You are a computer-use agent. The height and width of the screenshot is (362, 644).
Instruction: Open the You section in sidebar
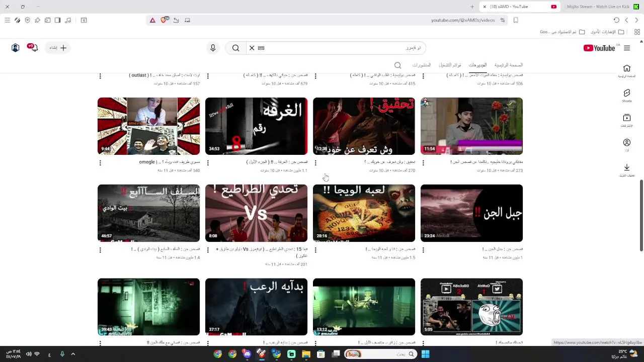[x=626, y=145]
